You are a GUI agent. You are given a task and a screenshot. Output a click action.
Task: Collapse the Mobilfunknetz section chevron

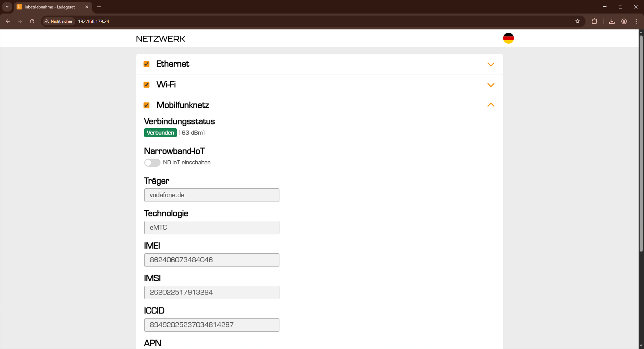[491, 105]
